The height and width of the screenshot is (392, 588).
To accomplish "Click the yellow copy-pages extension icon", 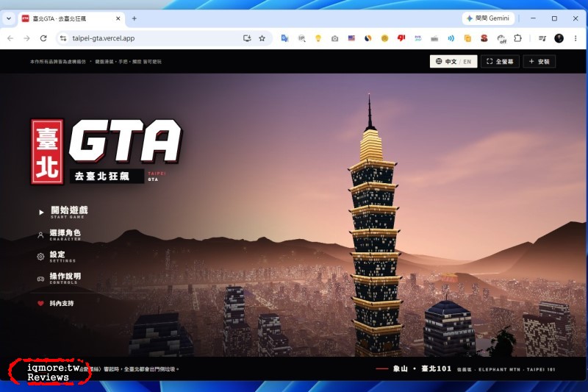I will [467, 38].
